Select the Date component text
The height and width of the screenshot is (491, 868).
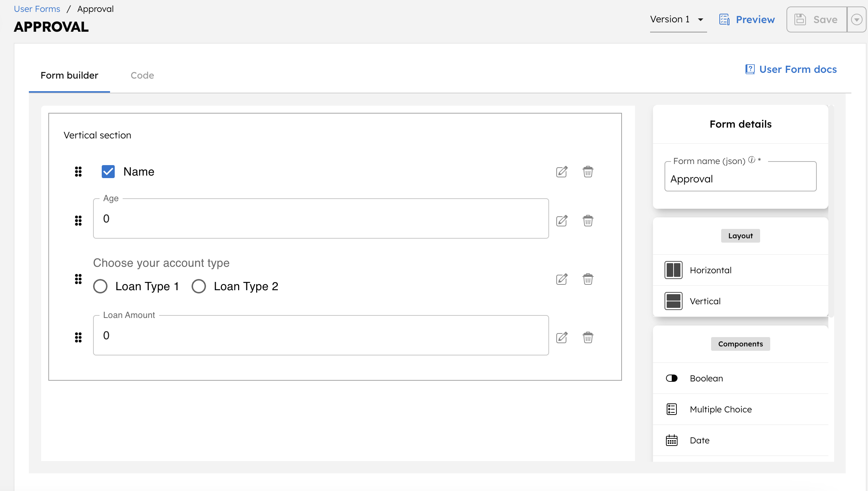(700, 440)
